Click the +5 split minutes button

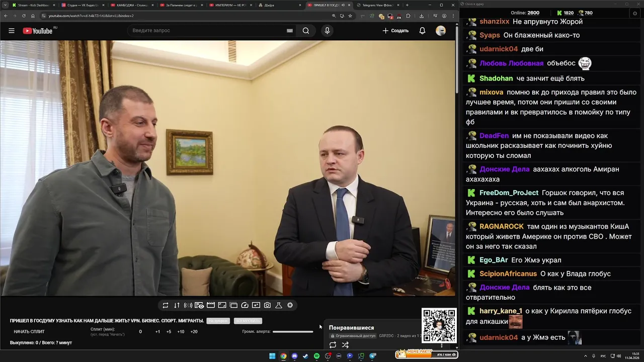coord(169,332)
